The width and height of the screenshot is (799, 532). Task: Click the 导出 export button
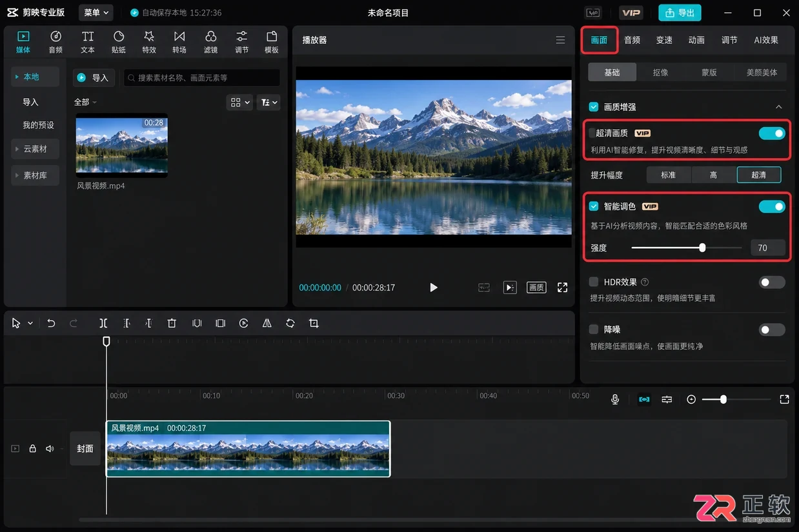[680, 12]
